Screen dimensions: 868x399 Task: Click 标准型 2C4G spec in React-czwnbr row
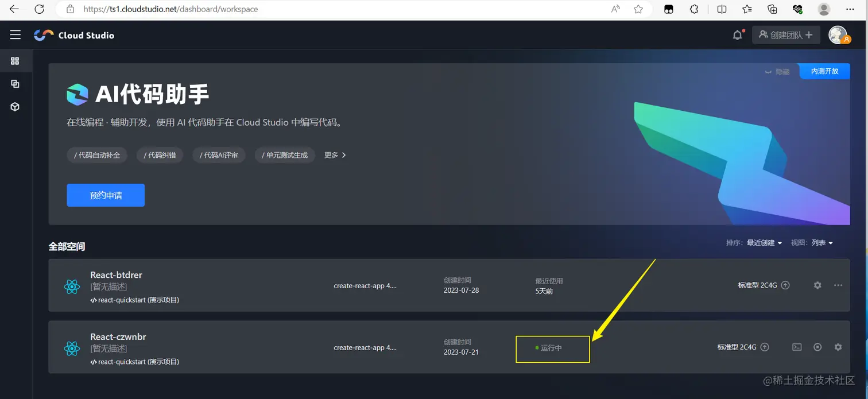[737, 347]
